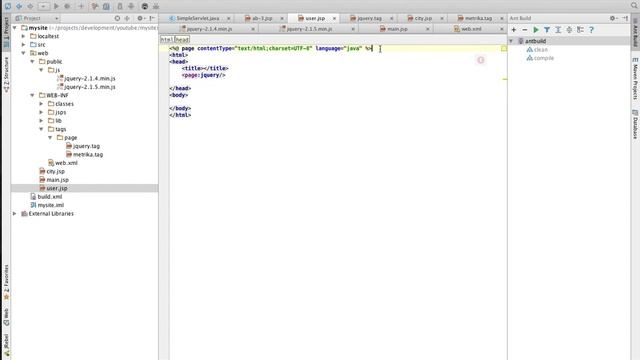Open the Project view type dropdown
Screen dimensions: 640x360
click(37, 18)
